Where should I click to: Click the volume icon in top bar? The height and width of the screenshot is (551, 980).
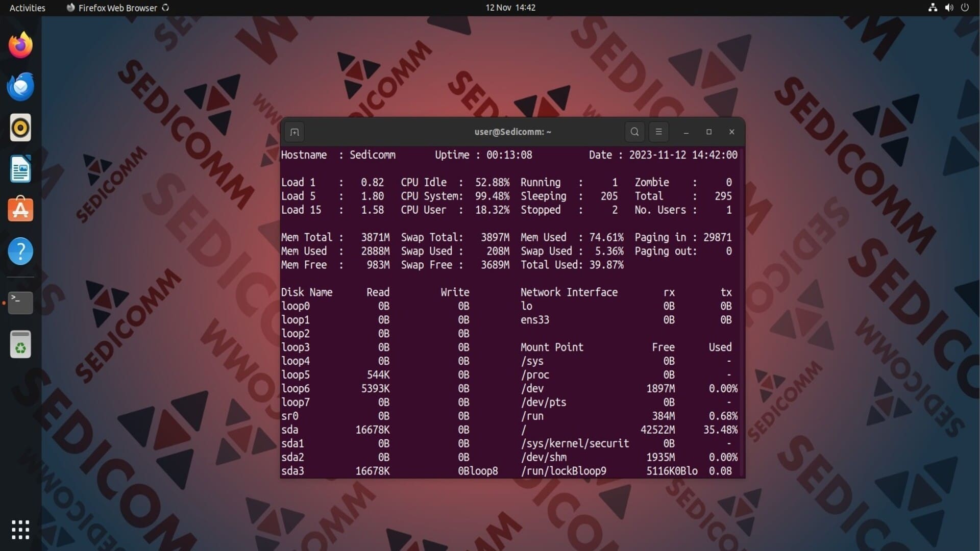[x=949, y=8]
